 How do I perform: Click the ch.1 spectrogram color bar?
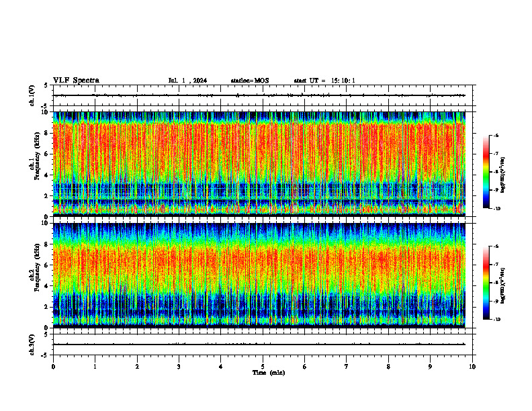pos(486,172)
